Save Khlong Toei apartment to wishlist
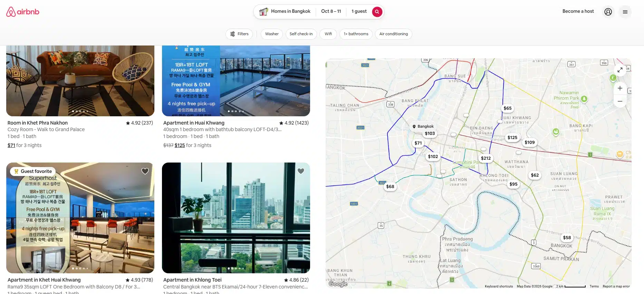The width and height of the screenshot is (644, 294). pos(301,171)
